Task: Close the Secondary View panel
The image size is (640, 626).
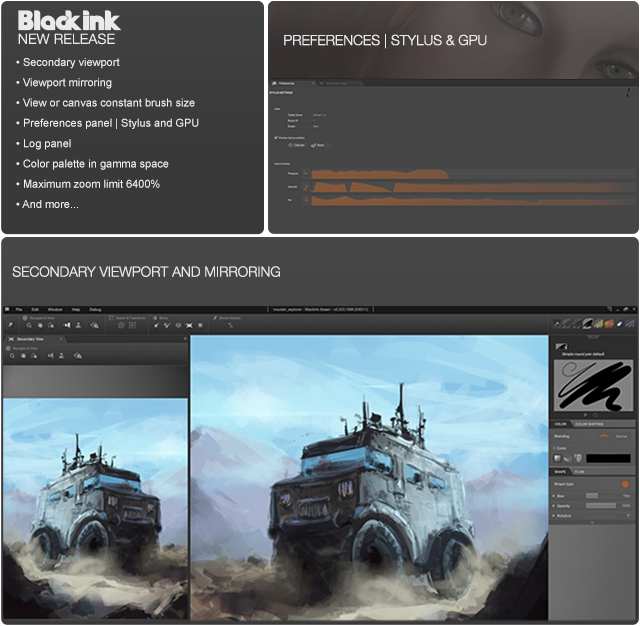Action: 185,339
